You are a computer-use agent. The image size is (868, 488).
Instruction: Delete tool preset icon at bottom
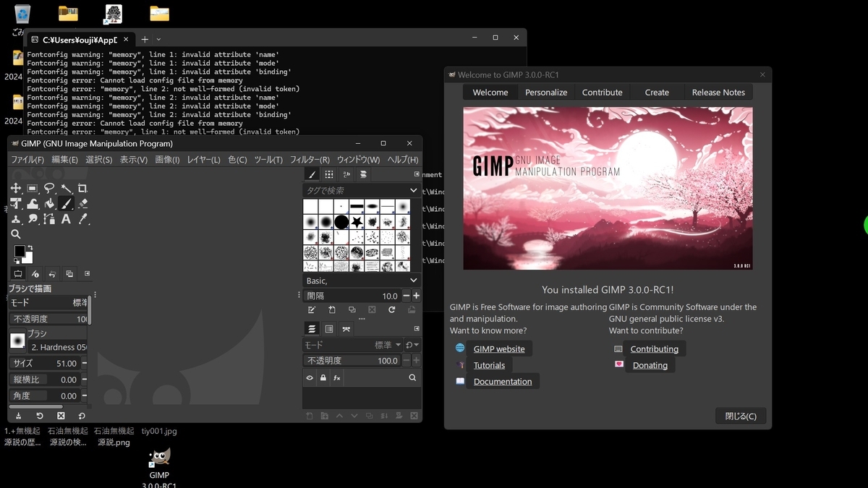pos(61,416)
